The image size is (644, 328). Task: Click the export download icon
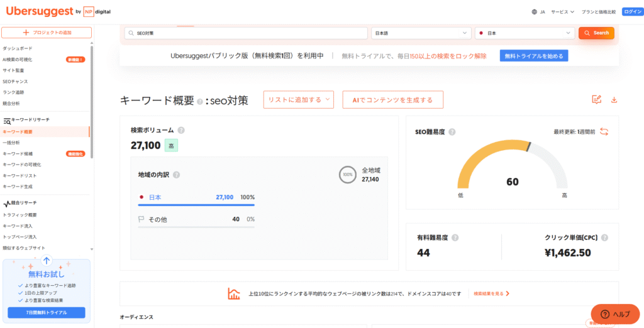[614, 99]
